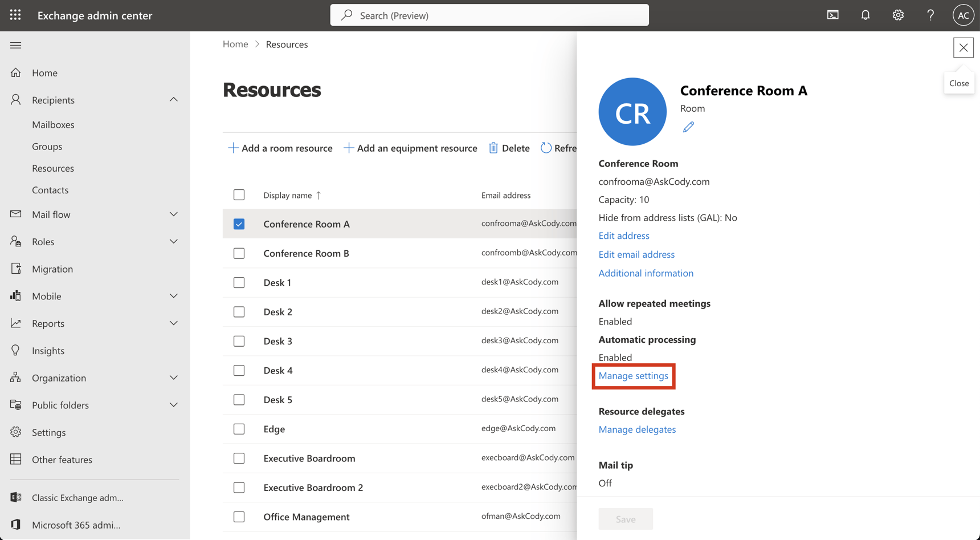Click the AC account avatar
980x540 pixels.
963,15
